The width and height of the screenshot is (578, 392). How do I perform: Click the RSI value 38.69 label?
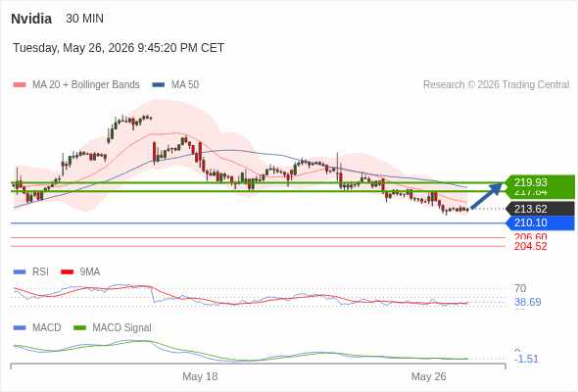pos(527,302)
